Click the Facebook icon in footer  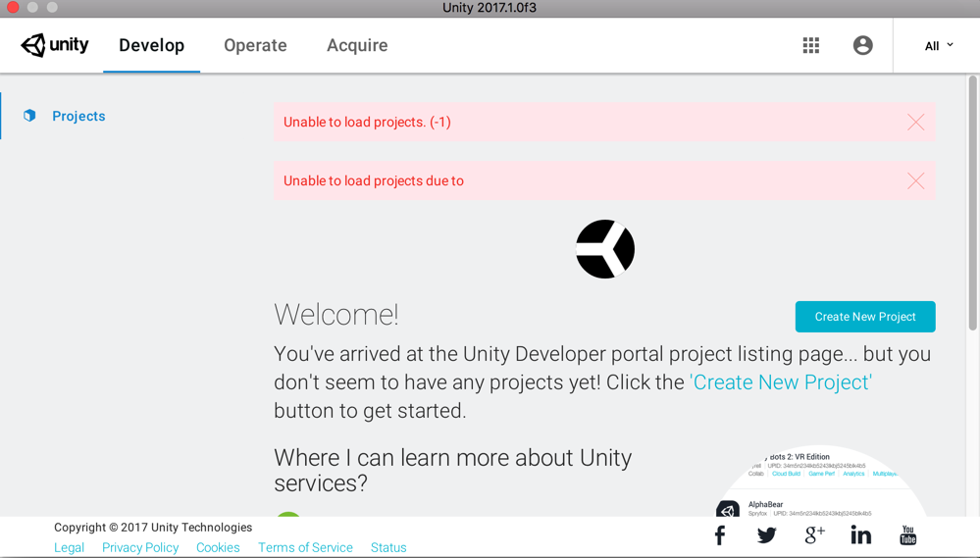point(720,535)
